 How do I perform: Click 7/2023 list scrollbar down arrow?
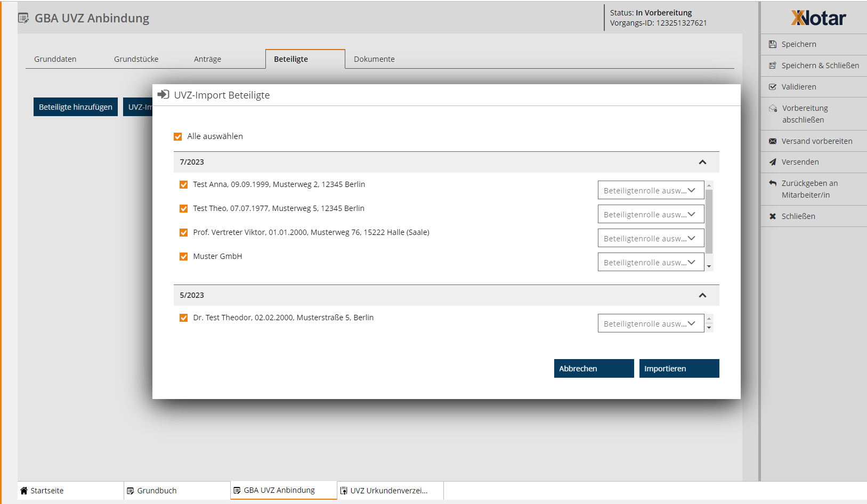coord(709,266)
